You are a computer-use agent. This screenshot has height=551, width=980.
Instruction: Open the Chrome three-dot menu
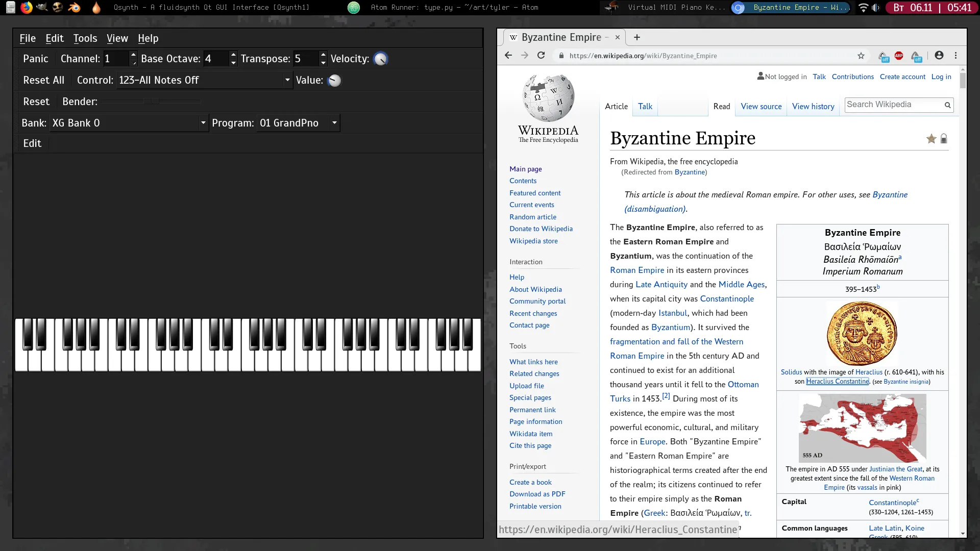(x=955, y=56)
